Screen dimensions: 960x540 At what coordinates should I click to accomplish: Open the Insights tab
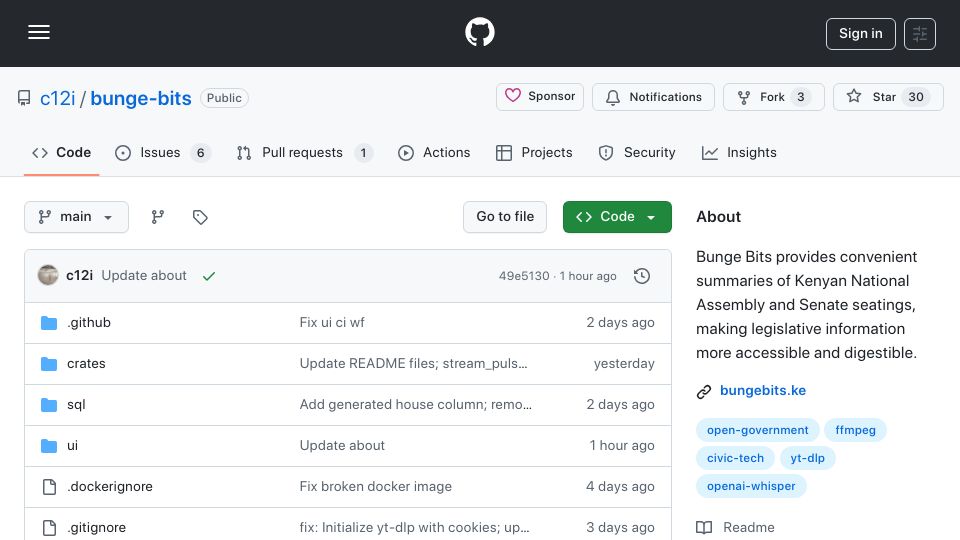pos(739,152)
